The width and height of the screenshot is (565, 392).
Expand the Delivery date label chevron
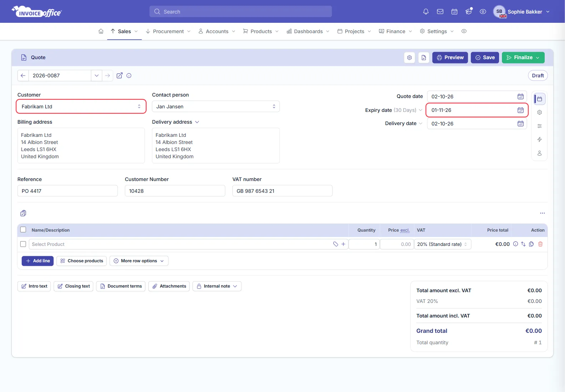coord(420,124)
